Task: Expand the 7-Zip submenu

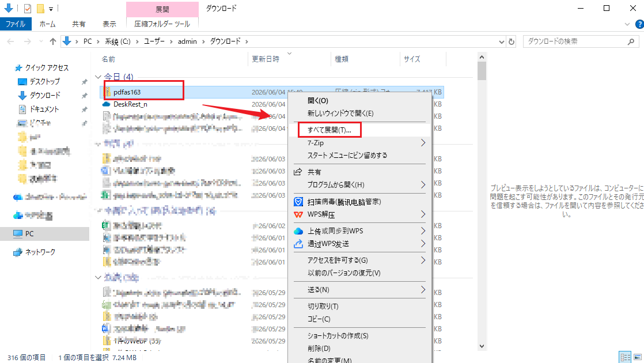Action: click(x=423, y=143)
